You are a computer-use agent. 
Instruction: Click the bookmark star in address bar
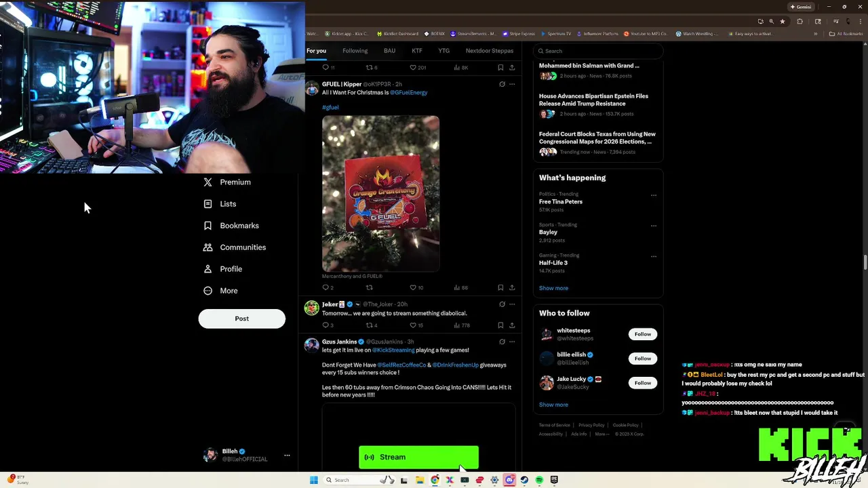click(x=783, y=21)
